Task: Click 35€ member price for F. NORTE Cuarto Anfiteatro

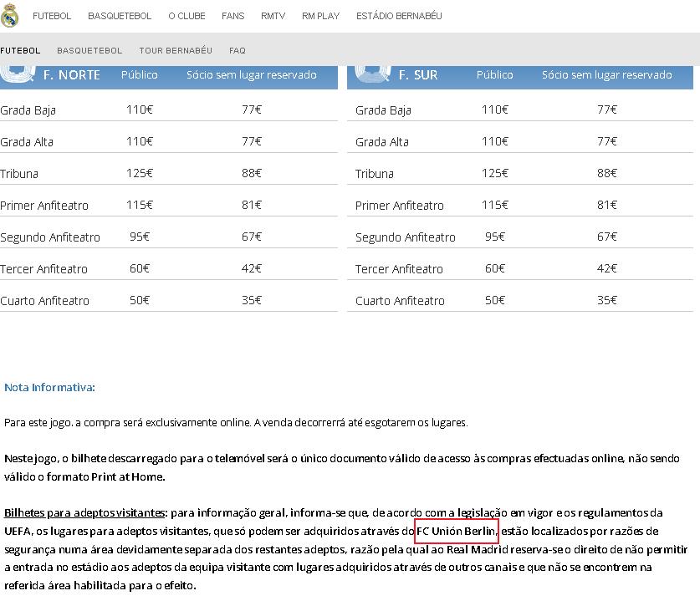Action: click(x=252, y=300)
